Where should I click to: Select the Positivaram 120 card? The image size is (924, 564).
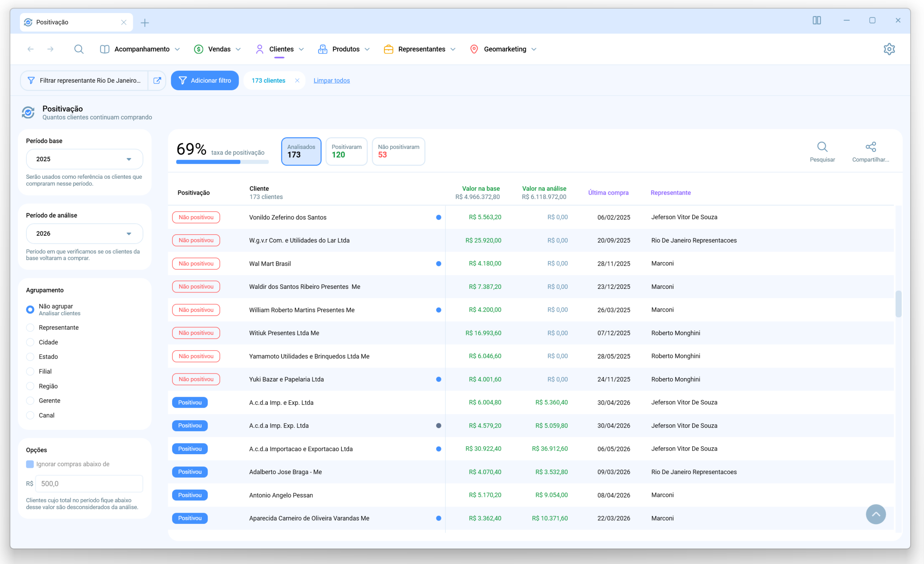click(346, 151)
